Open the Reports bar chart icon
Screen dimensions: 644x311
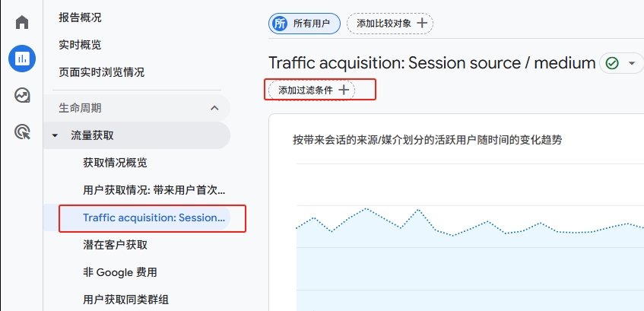[22, 59]
